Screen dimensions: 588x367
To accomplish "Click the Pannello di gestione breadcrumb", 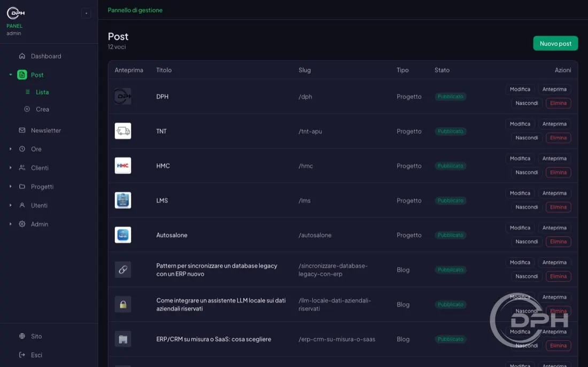I will coord(135,10).
